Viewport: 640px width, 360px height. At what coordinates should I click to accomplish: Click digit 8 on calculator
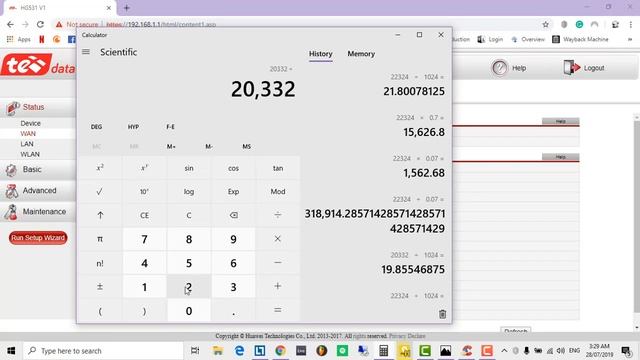189,239
